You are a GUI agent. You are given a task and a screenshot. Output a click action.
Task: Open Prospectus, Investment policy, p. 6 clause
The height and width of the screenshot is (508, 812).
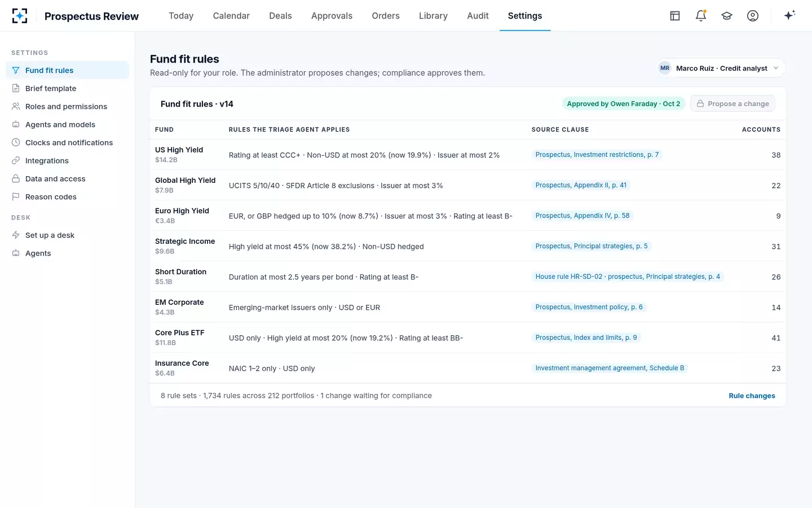(589, 307)
